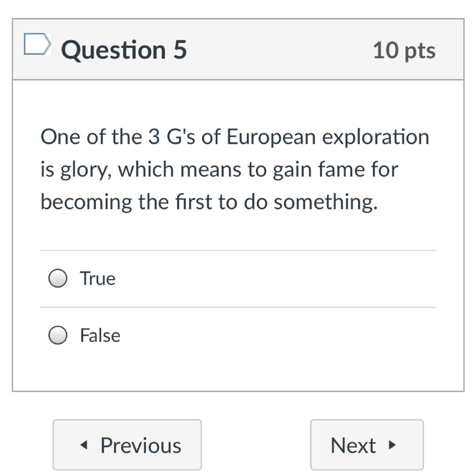
Task: Click the Previous button
Action: (127, 445)
